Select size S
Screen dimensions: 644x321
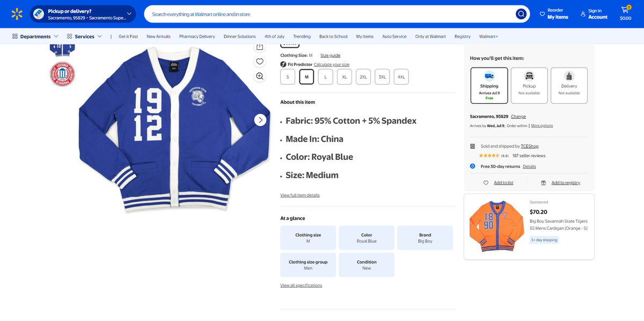click(x=288, y=77)
